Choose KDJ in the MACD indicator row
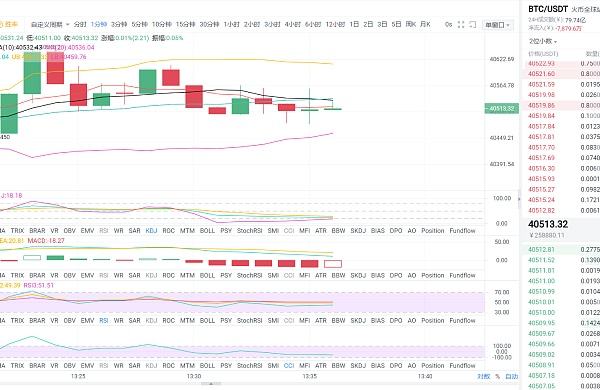This screenshot has height=390, width=600. [151, 276]
